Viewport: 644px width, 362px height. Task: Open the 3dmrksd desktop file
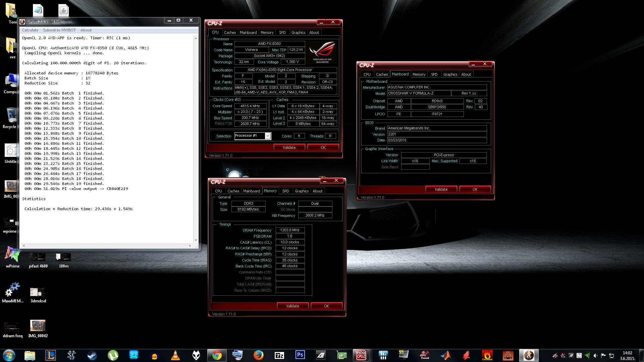pos(38,295)
